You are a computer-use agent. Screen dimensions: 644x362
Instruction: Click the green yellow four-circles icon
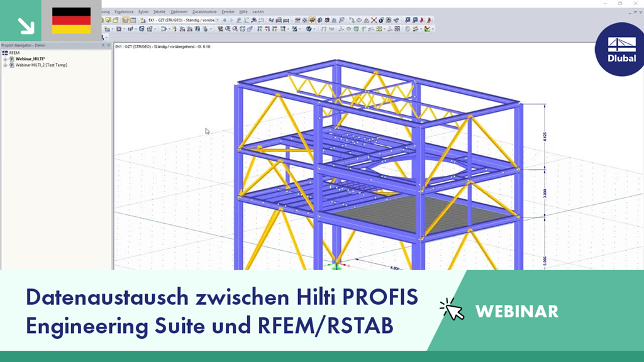click(379, 29)
